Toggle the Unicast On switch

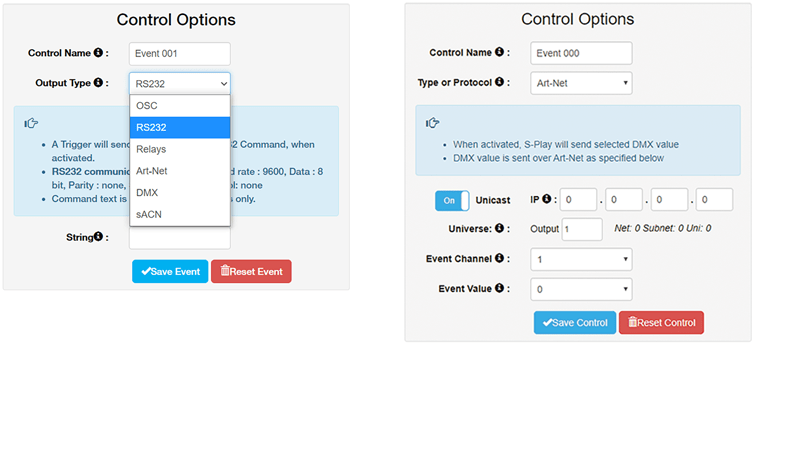pyautogui.click(x=452, y=200)
